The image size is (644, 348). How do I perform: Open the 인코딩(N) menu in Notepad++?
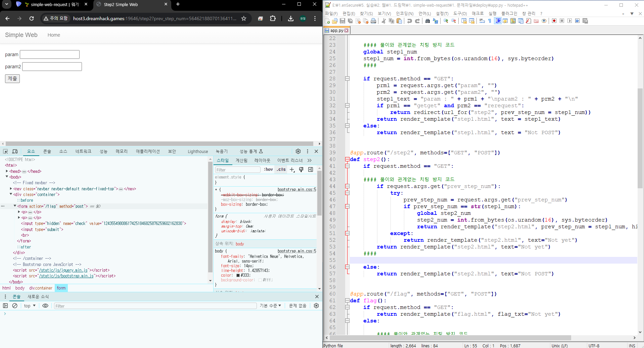point(405,13)
